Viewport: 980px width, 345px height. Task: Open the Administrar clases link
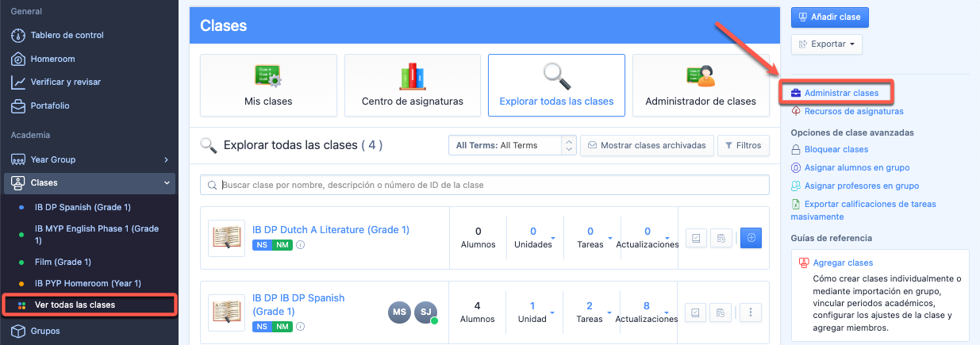tap(841, 94)
